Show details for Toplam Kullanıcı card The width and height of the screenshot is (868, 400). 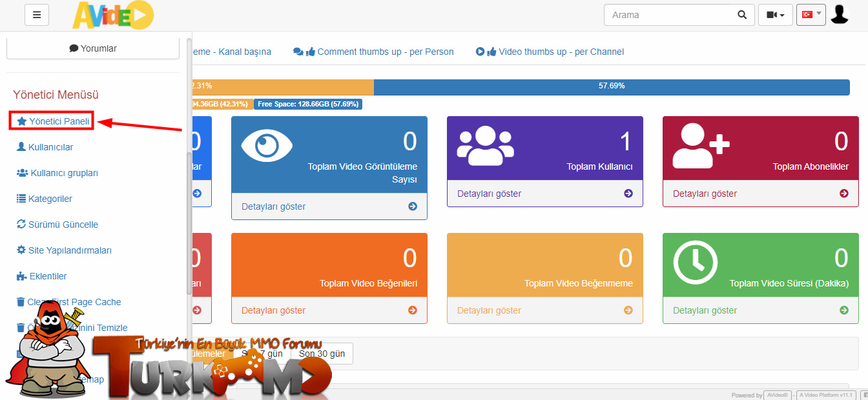(x=545, y=194)
